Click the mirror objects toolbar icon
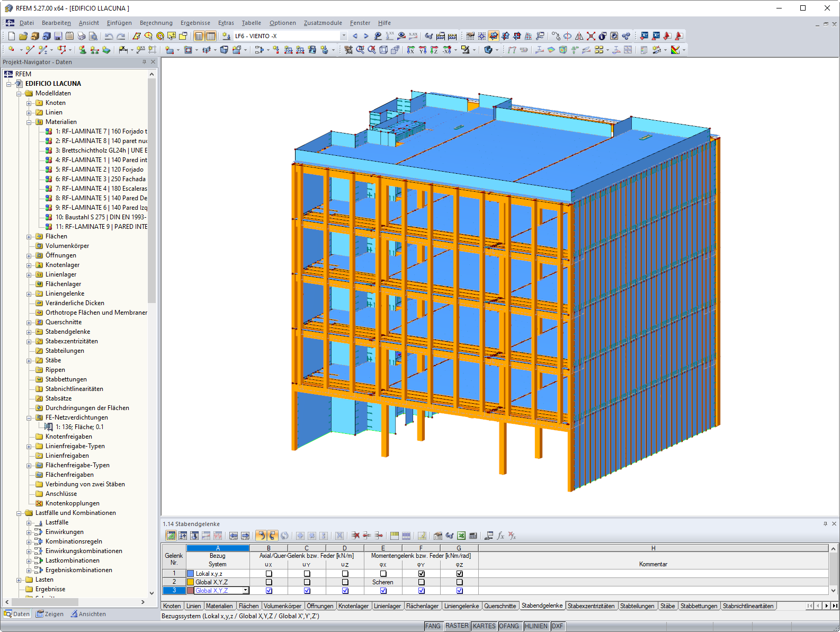This screenshot has height=632, width=840. pos(579,36)
